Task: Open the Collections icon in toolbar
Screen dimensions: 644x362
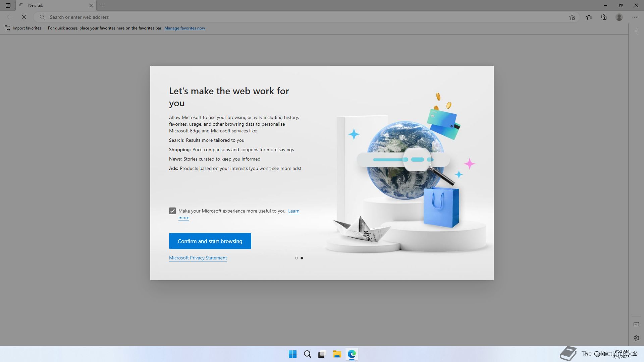Action: (x=604, y=17)
